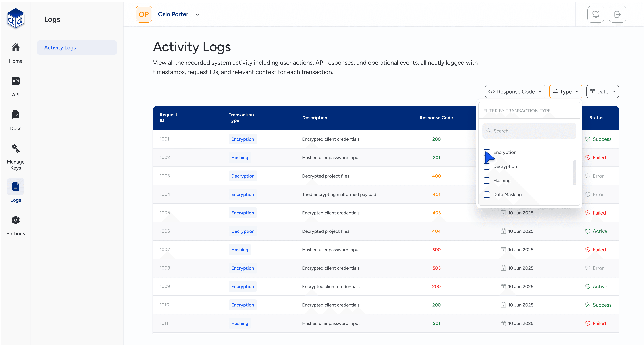Open the Settings gear icon
Viewport: 644px width, 345px height.
[16, 220]
